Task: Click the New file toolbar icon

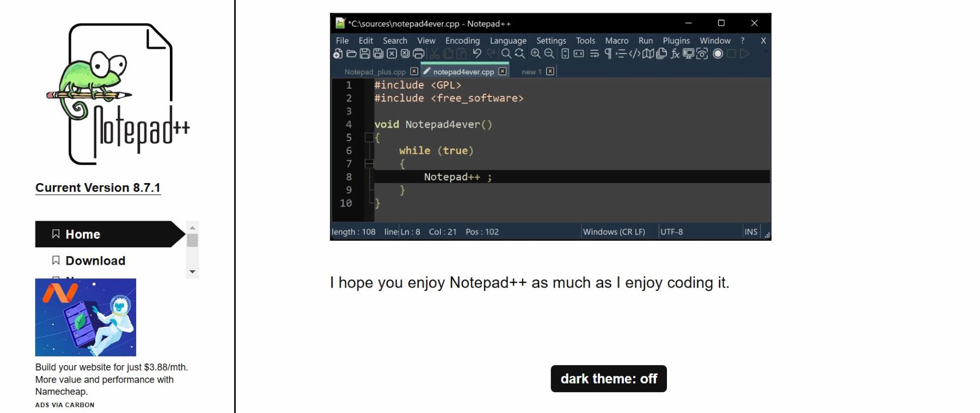Action: [338, 53]
